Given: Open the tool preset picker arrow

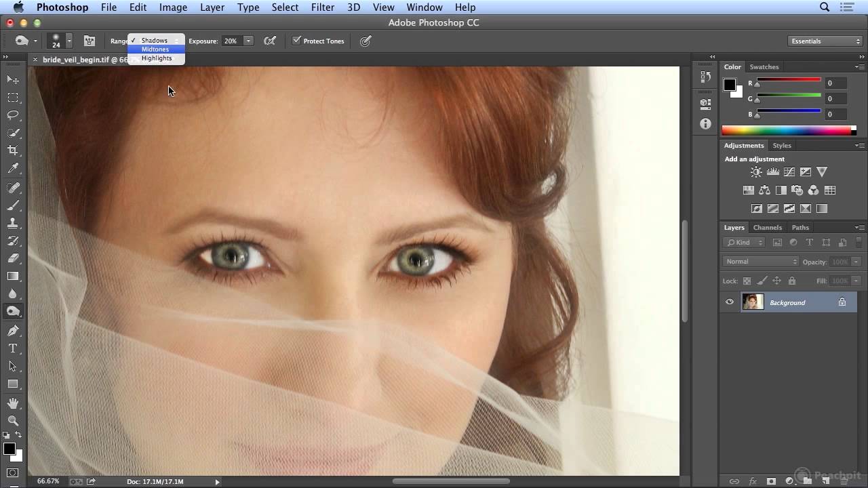Looking at the screenshot, I should click(35, 41).
